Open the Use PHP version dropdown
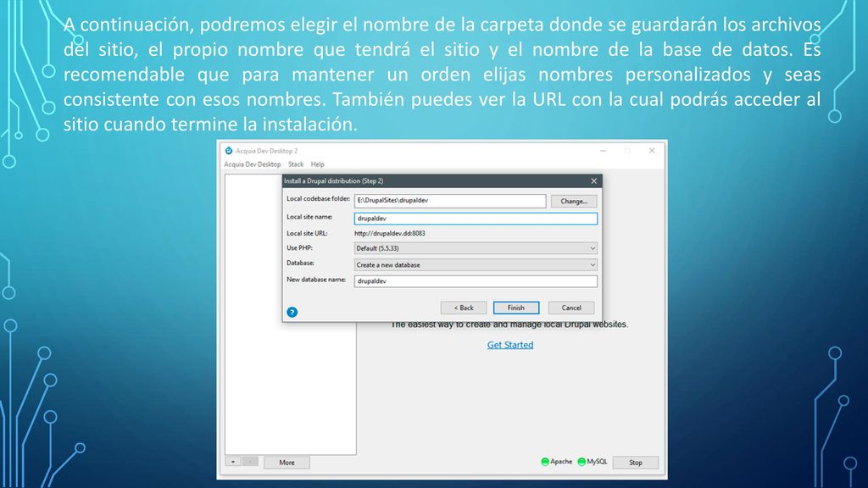The width and height of the screenshot is (868, 488). [x=476, y=248]
